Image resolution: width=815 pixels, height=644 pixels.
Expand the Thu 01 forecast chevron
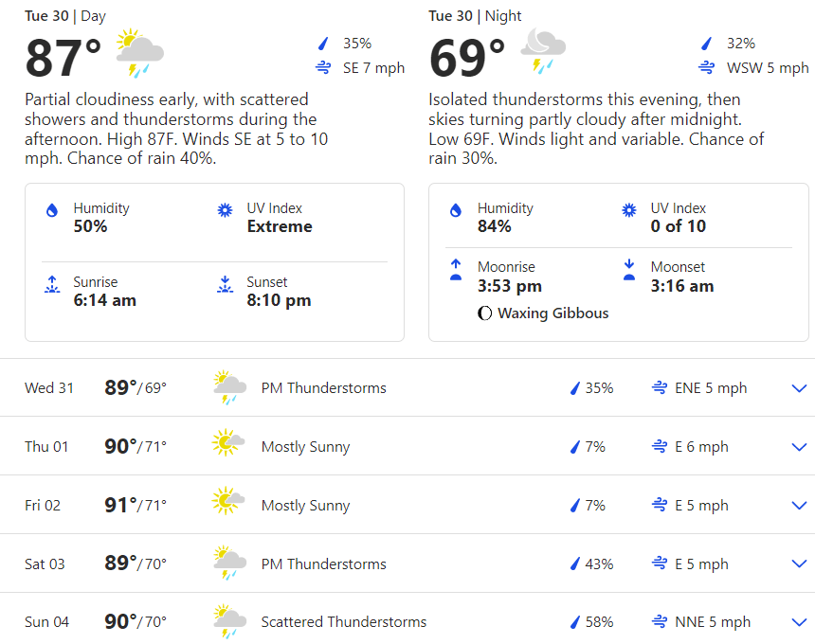coord(798,447)
